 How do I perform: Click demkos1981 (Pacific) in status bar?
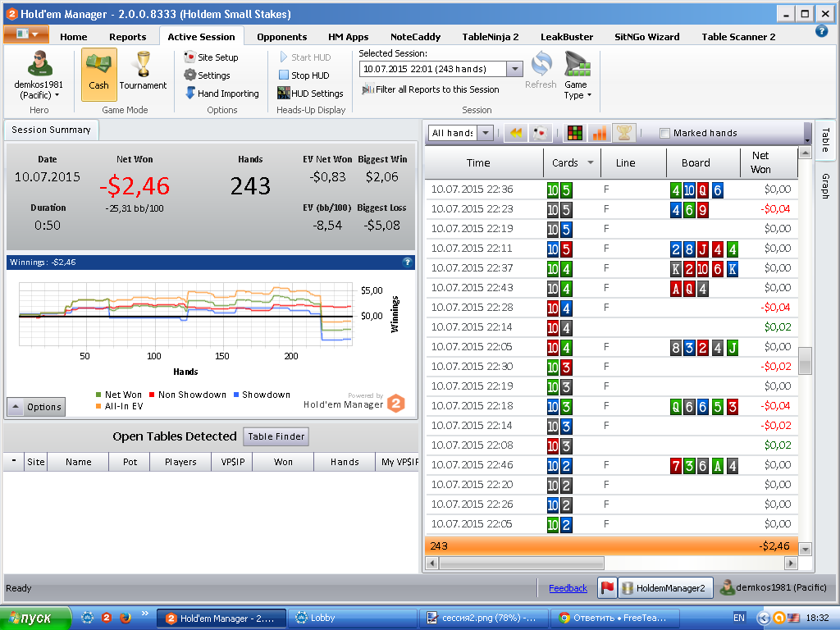pos(773,587)
